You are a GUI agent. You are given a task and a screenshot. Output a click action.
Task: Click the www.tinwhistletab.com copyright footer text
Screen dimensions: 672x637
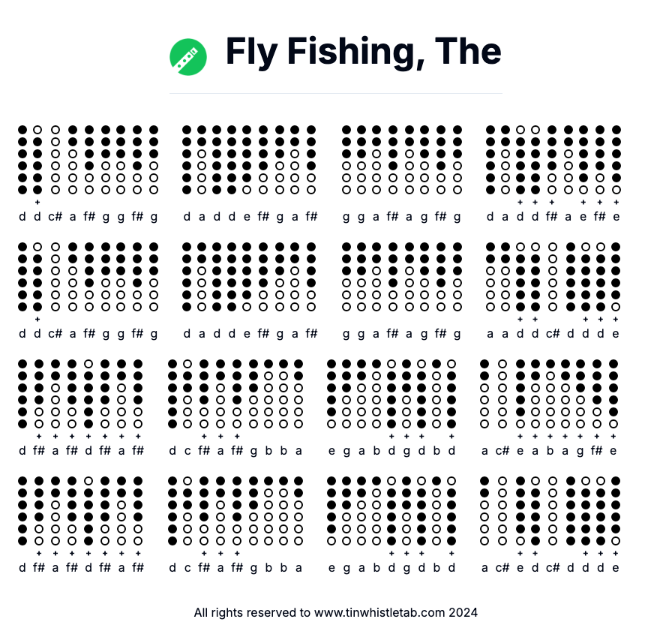[x=335, y=612]
